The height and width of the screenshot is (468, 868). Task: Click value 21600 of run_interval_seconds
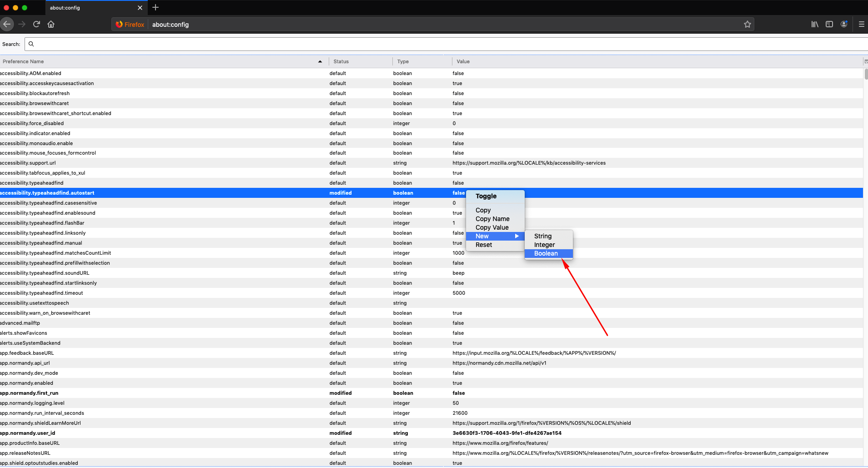click(x=460, y=413)
